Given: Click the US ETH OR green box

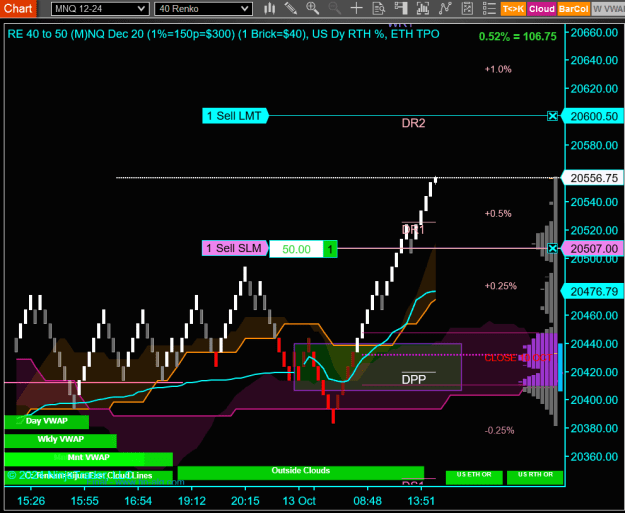Looking at the screenshot, I should click(474, 477).
